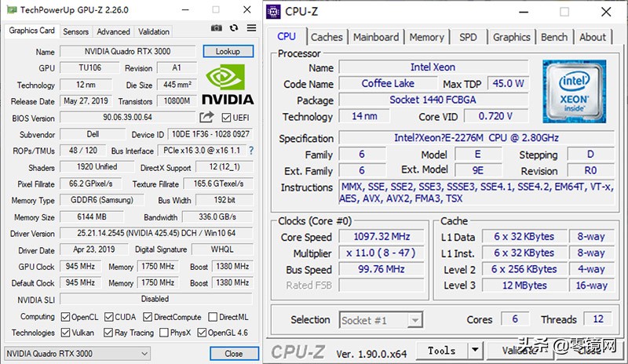Click the Package value Socket 1440 FCBGA
Screen dimensions: 628x364
click(x=433, y=100)
